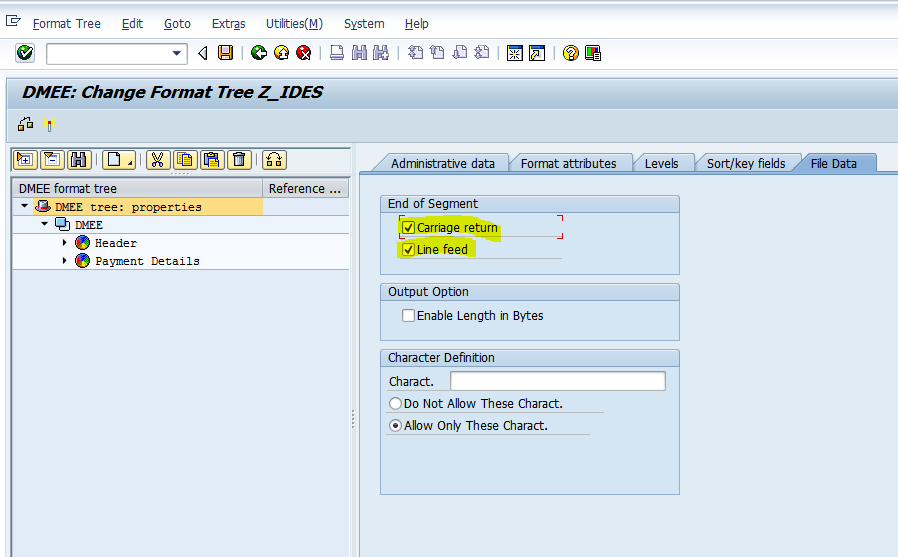898x557 pixels.
Task: Expand the Header tree node
Action: [x=65, y=243]
